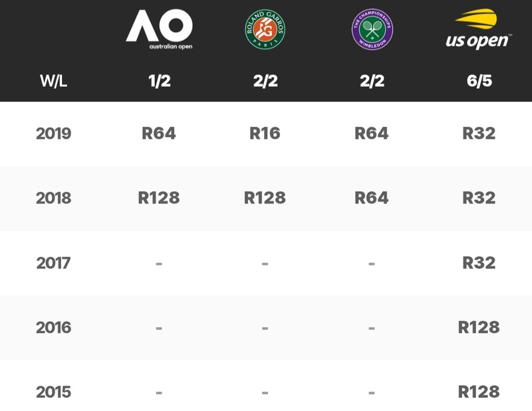Click 2018 Wimbledon R64 result
The image size is (532, 411).
[372, 198]
